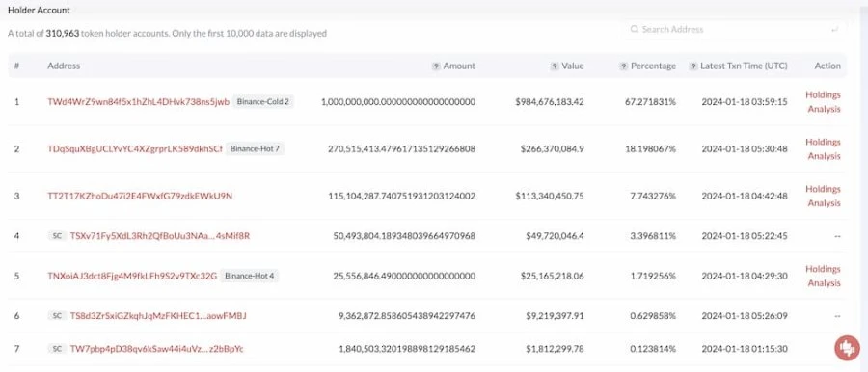Viewport: 868px width, 372px height.
Task: Open contract address TW7pbp4pD38qv6kSaw44i4uVz
Action: (x=156, y=349)
